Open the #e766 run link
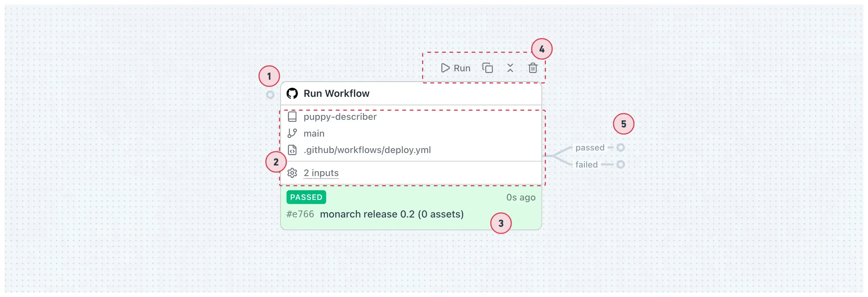The image size is (868, 297). tap(300, 214)
